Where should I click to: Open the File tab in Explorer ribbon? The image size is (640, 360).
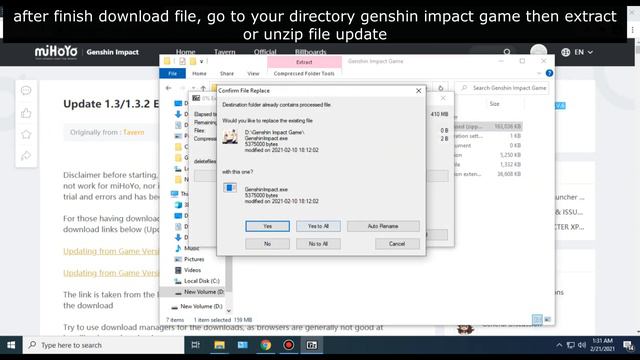pos(172,73)
